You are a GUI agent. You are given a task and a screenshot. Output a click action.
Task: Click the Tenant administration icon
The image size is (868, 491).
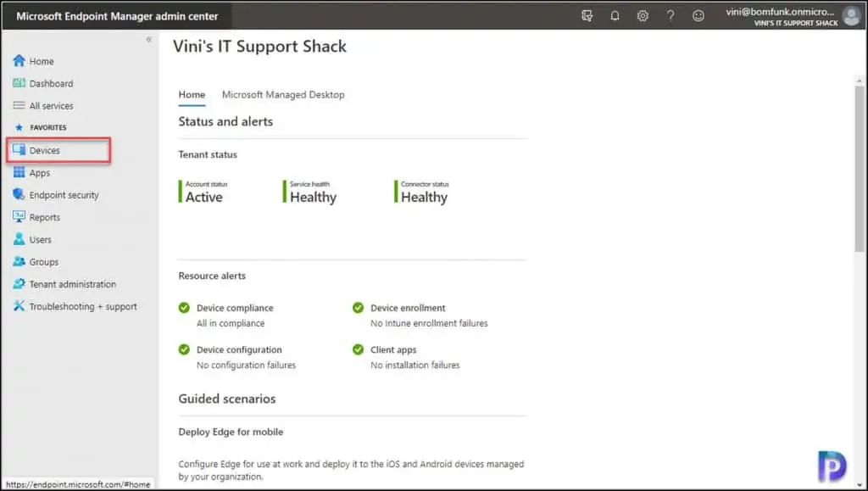(x=19, y=283)
